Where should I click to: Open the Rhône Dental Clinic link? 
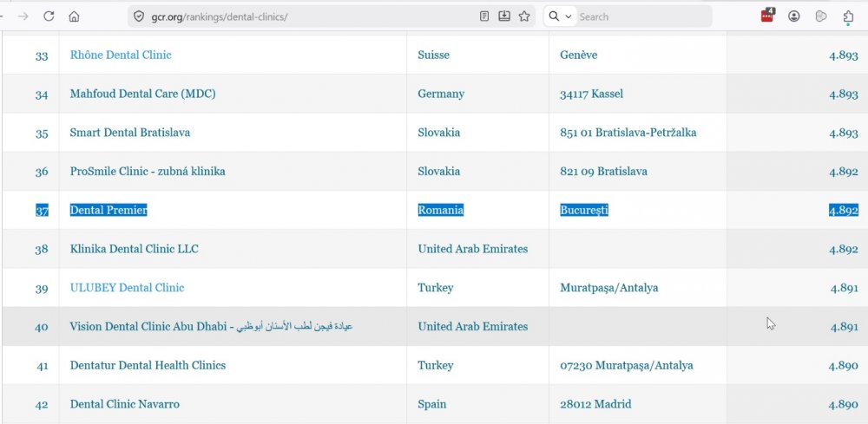(x=121, y=55)
